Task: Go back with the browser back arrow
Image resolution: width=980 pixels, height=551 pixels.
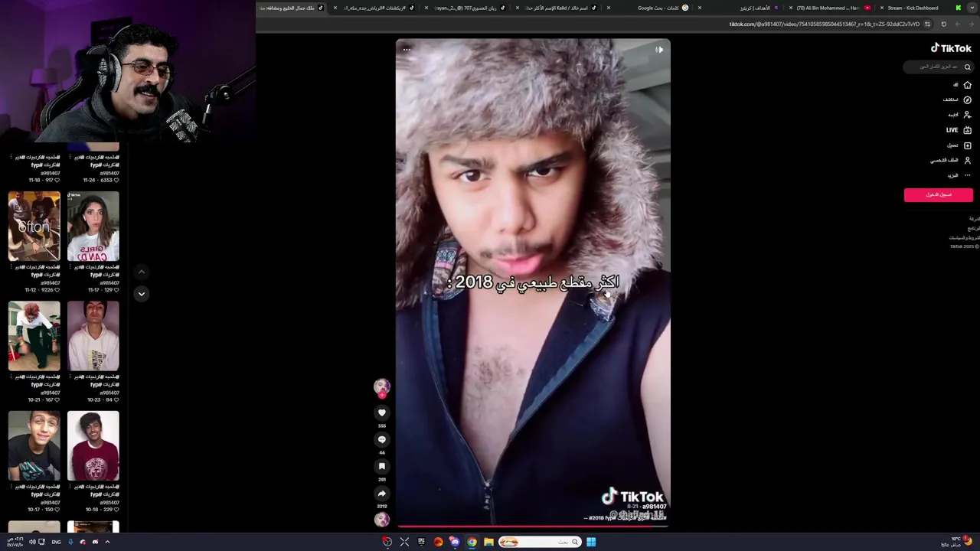Action: tap(971, 24)
